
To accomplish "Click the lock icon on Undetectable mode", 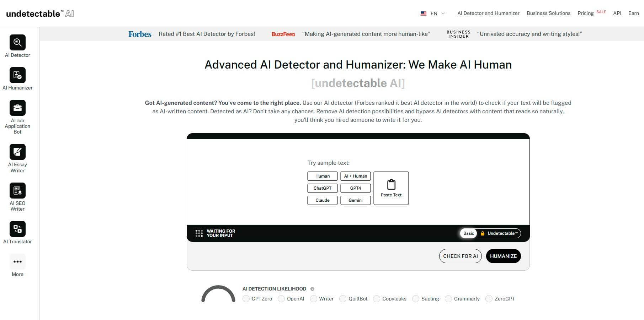I will click(483, 233).
